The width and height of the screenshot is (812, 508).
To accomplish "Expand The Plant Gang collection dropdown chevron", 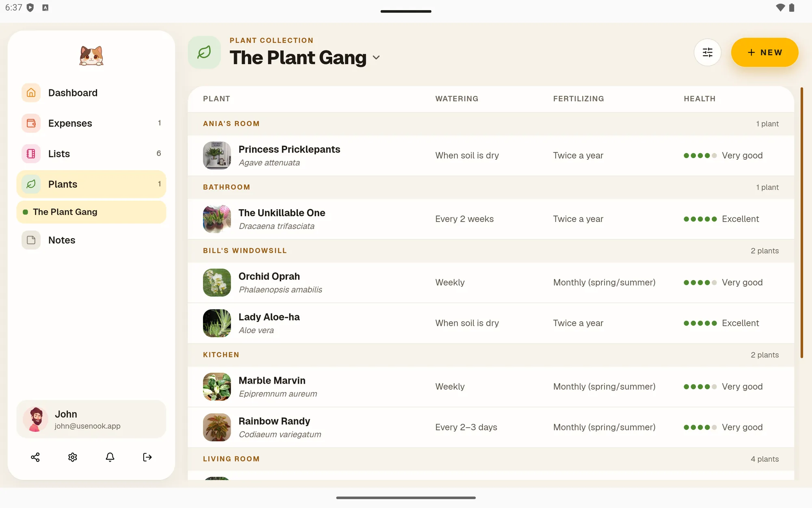I will pos(376,58).
